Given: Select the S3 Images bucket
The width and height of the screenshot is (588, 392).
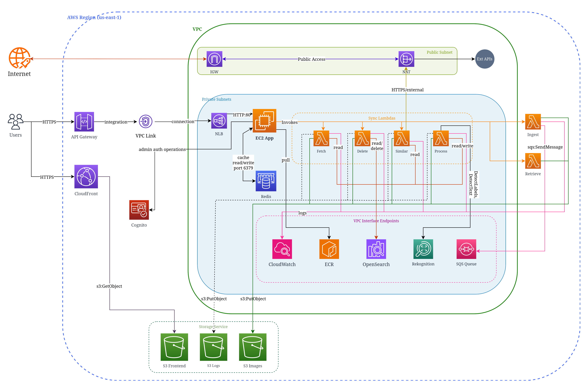Looking at the screenshot, I should 252,347.
